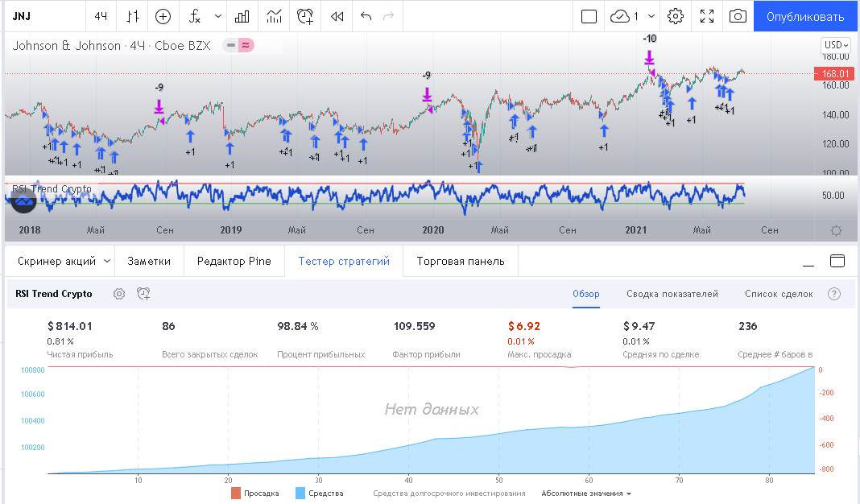Open the candlestick bar style selector

click(133, 16)
